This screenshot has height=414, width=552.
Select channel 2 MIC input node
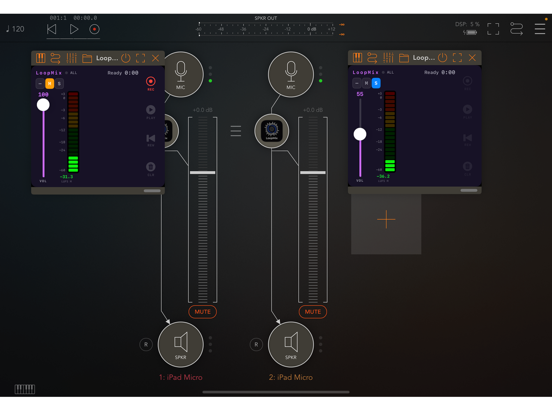[291, 75]
